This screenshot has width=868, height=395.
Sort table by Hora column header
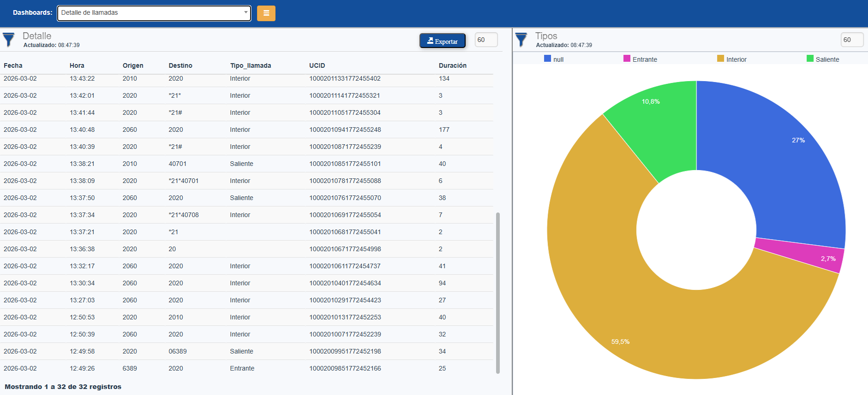pos(77,65)
